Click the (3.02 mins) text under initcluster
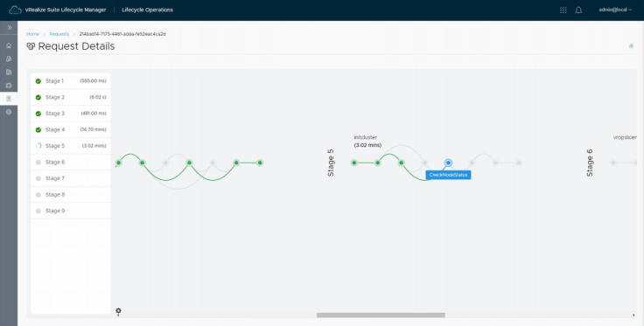Screen dimensions: 644x326 point(367,145)
